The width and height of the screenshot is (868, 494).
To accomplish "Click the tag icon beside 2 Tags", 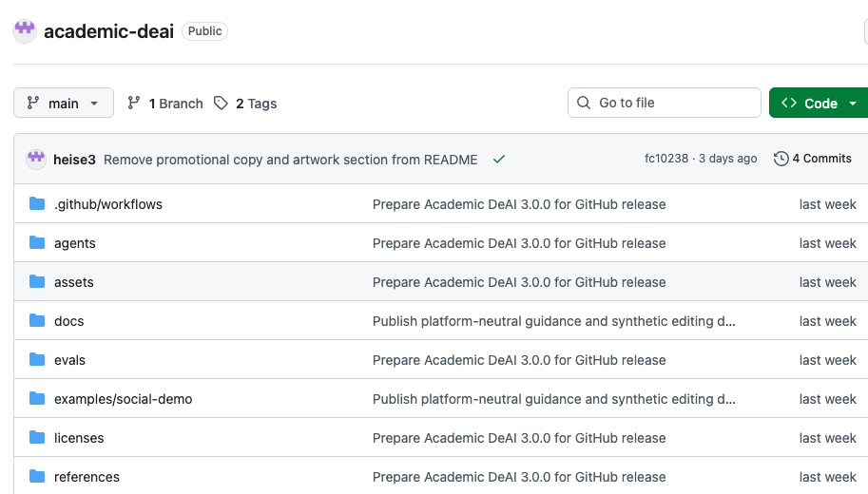I will 221,103.
